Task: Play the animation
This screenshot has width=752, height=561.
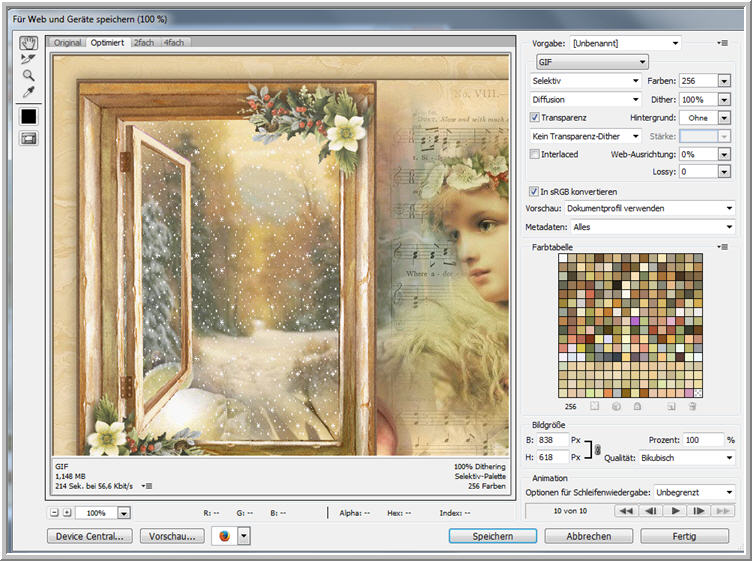Action: [x=675, y=511]
